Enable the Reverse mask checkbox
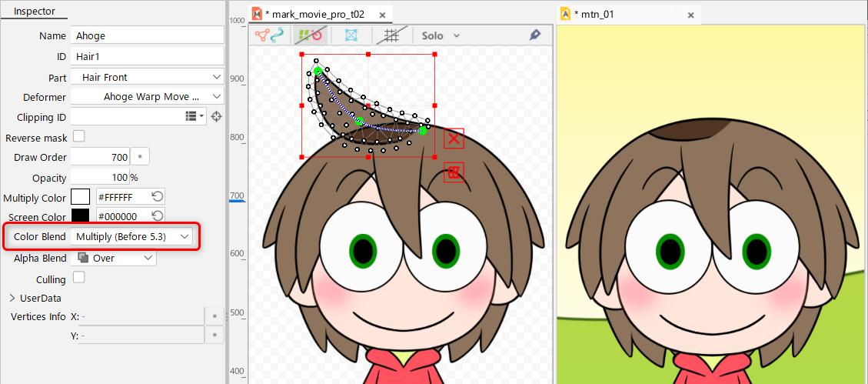 tap(78, 137)
